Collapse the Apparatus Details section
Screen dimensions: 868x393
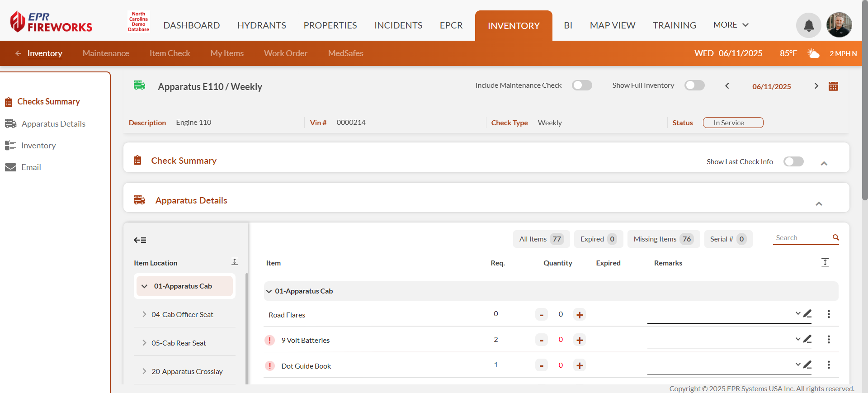819,204
